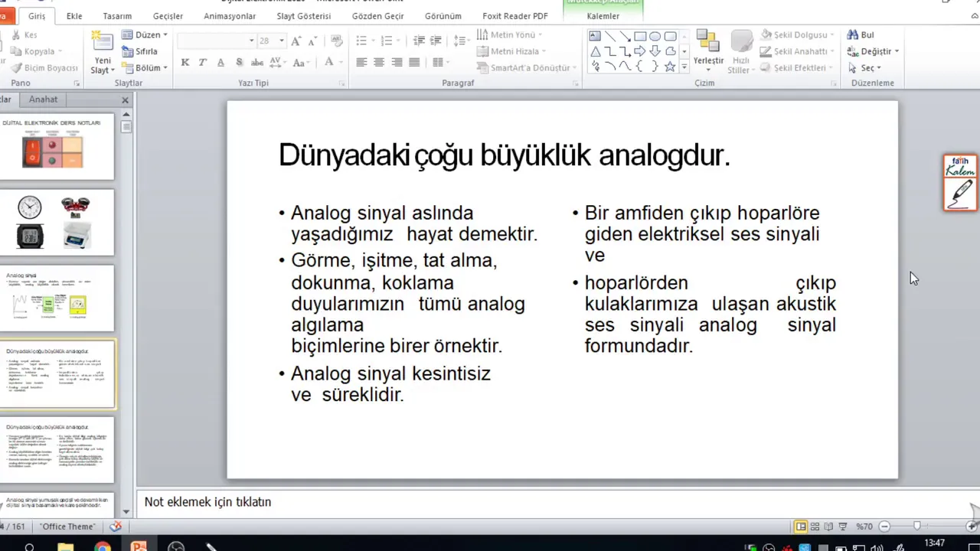
Task: Open character spacing AV dropdown
Action: pyautogui.click(x=279, y=63)
